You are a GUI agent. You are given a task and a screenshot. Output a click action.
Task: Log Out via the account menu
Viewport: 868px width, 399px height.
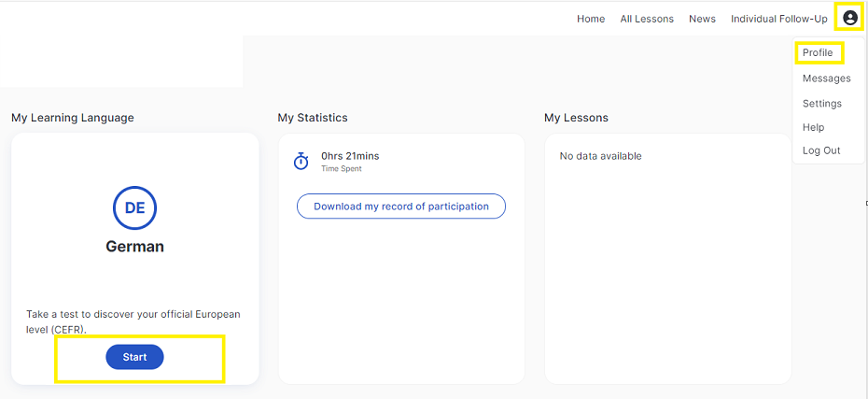tap(821, 150)
